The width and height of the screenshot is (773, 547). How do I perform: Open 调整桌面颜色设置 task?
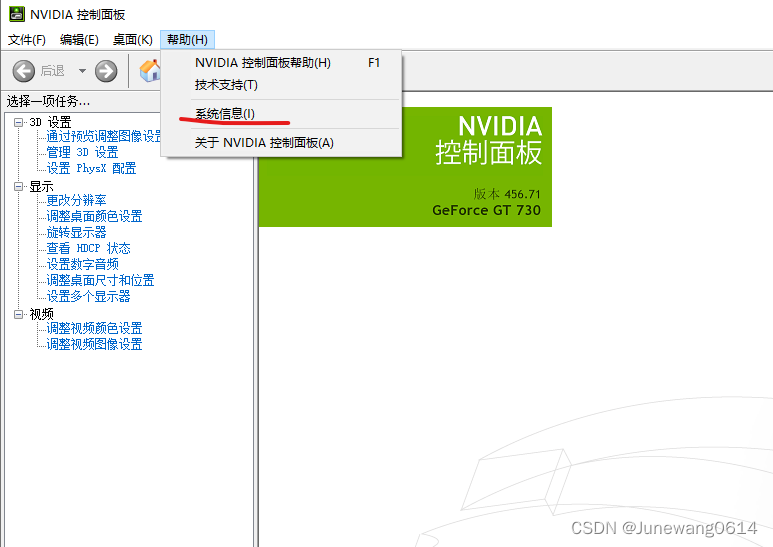(94, 216)
